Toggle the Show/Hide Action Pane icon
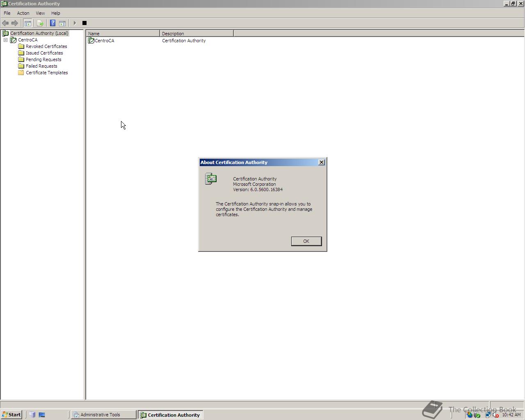This screenshot has height=420, width=525. pyautogui.click(x=62, y=23)
